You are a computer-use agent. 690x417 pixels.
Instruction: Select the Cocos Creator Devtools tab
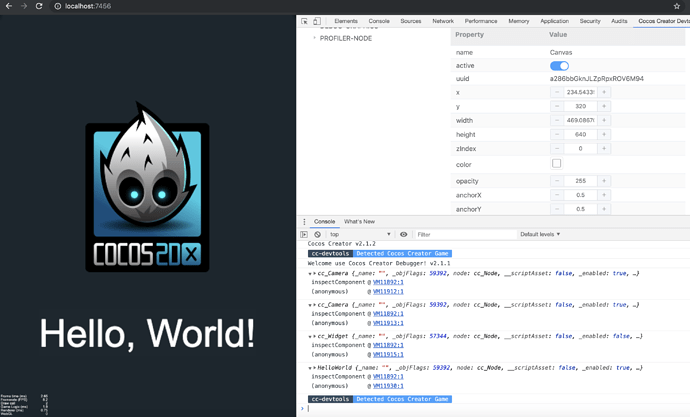[664, 21]
